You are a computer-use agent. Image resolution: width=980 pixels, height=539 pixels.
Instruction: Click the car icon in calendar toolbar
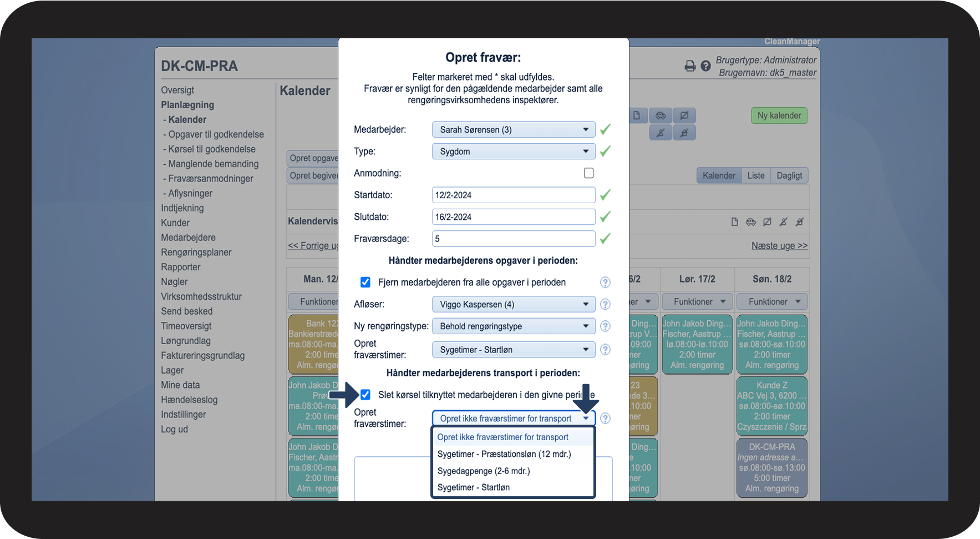point(661,115)
